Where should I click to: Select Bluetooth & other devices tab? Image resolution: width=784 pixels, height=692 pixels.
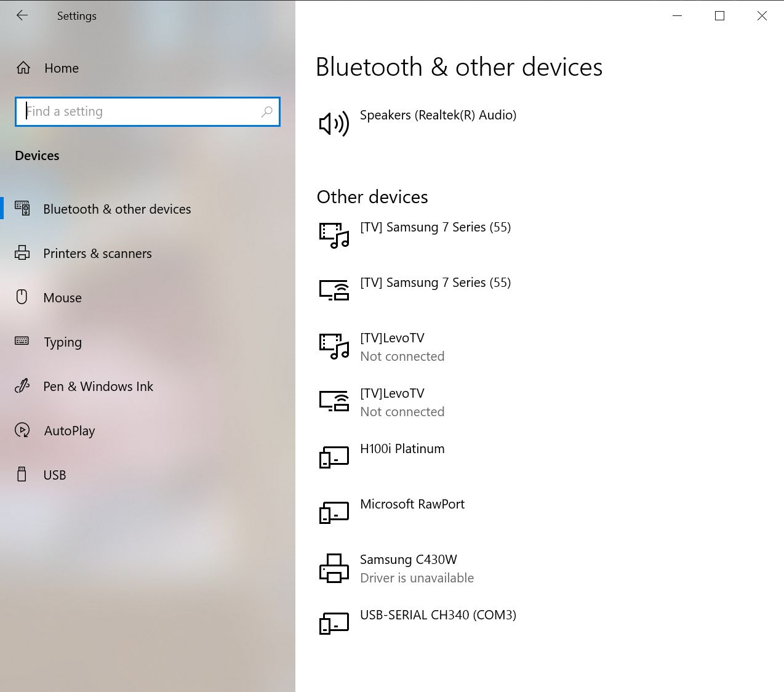pos(117,209)
